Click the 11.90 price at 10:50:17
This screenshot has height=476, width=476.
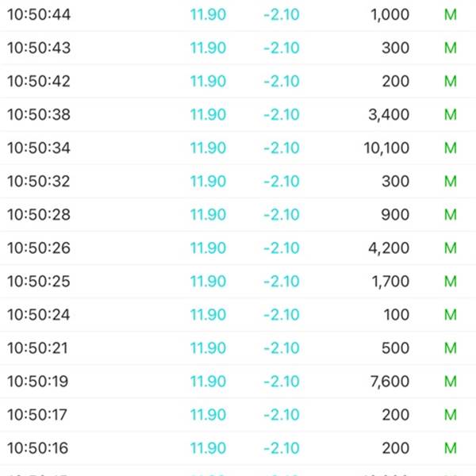tap(208, 415)
